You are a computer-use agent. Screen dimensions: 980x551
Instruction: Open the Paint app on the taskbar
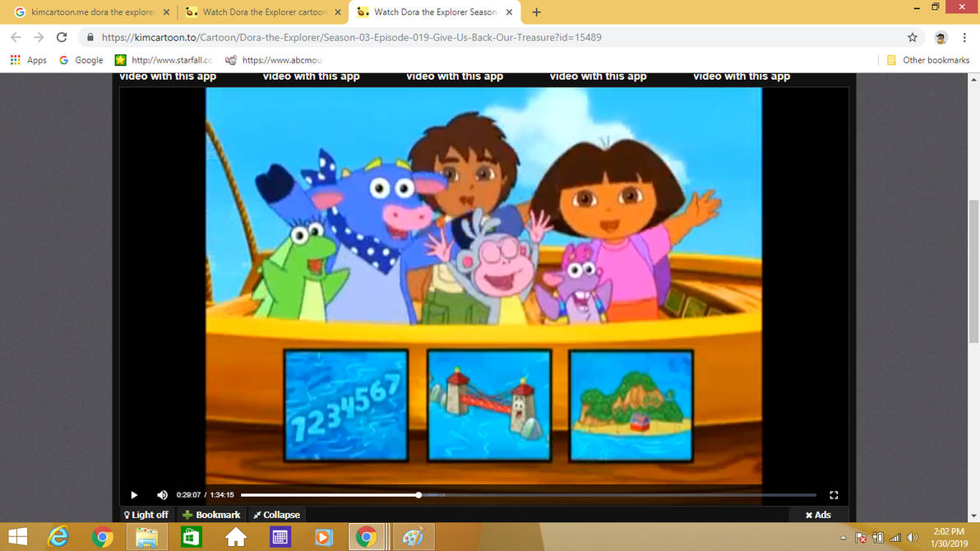[413, 537]
